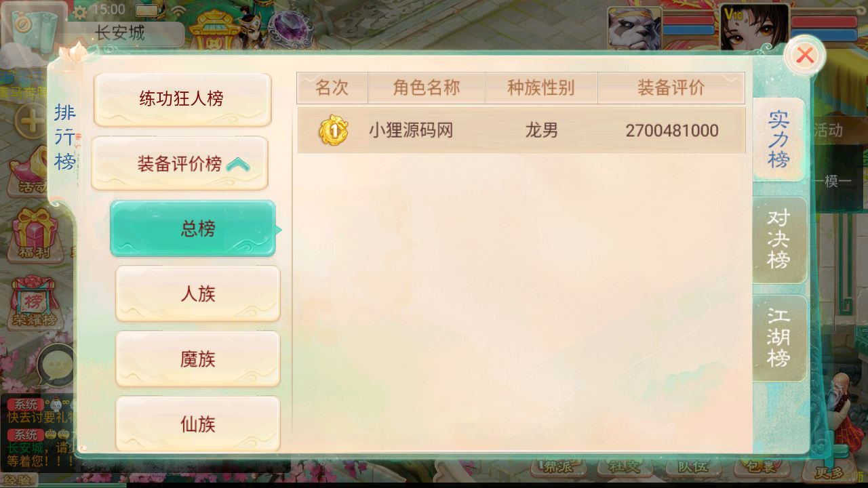868x488 pixels.
Task: Tap the 荣耀榜 ranking icon
Action: click(33, 302)
